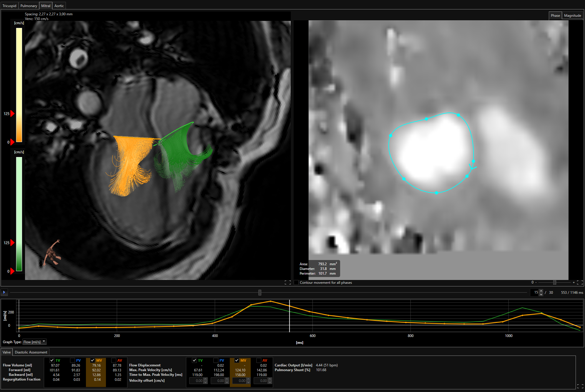Open the Graph Type dropdown
The image size is (585, 392).
[34, 342]
